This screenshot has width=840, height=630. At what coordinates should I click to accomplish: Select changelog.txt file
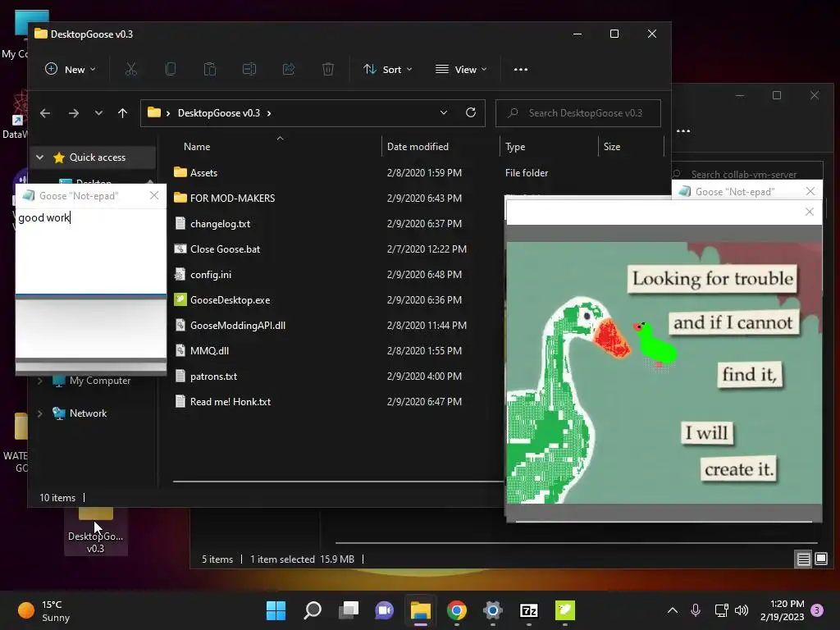(x=220, y=224)
